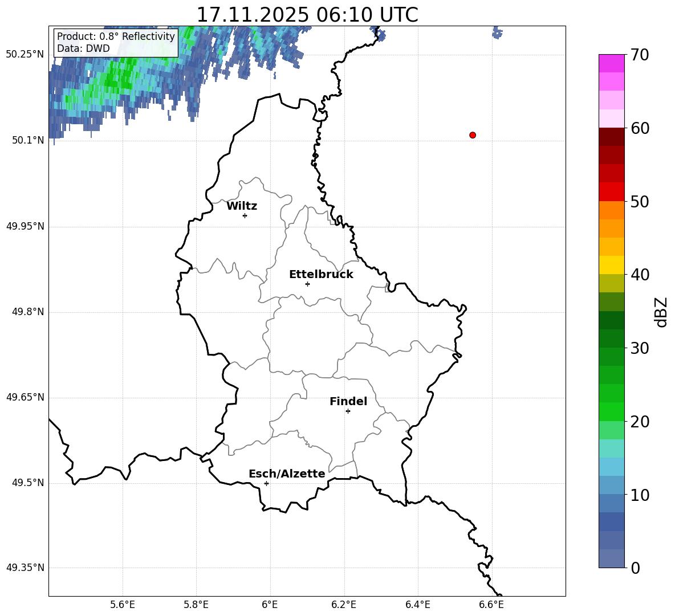Click the Ettelbruck station cross marker
Viewport: 675px width, 616px height.
pyautogui.click(x=307, y=284)
